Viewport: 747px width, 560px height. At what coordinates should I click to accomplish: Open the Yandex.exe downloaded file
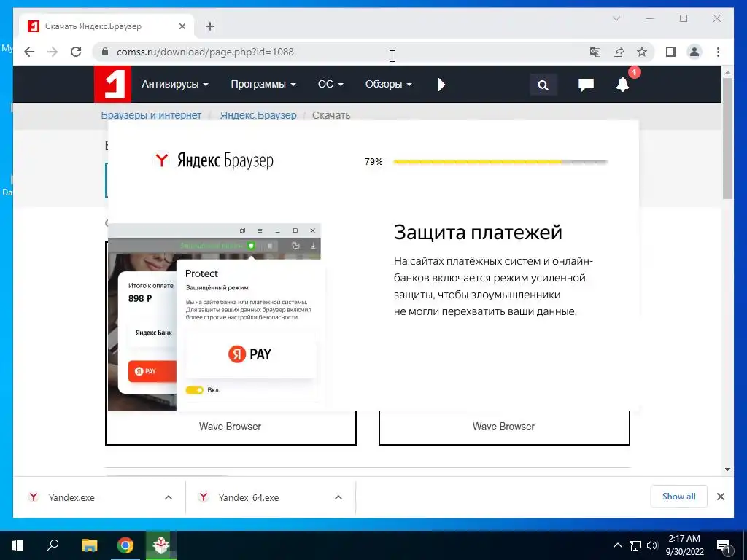(x=71, y=497)
